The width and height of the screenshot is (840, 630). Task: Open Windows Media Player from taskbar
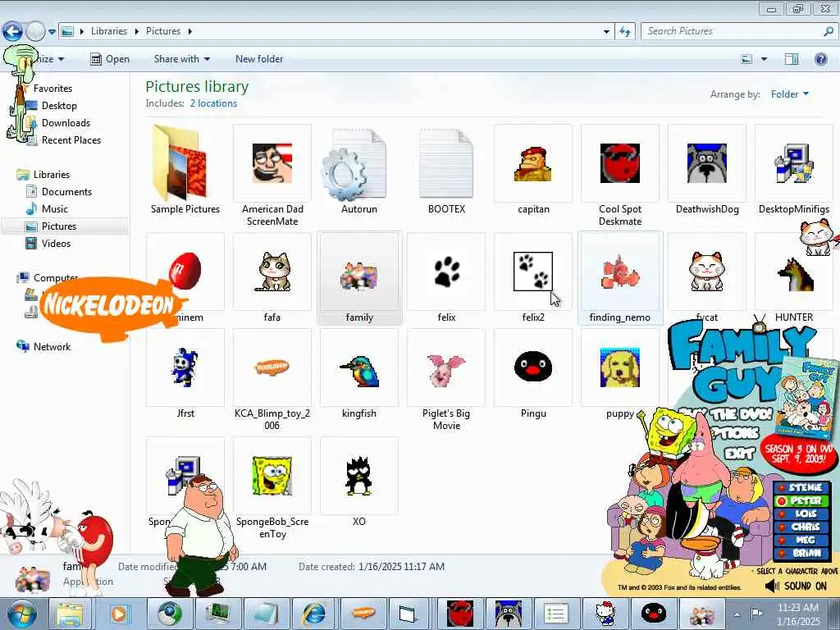coord(119,614)
